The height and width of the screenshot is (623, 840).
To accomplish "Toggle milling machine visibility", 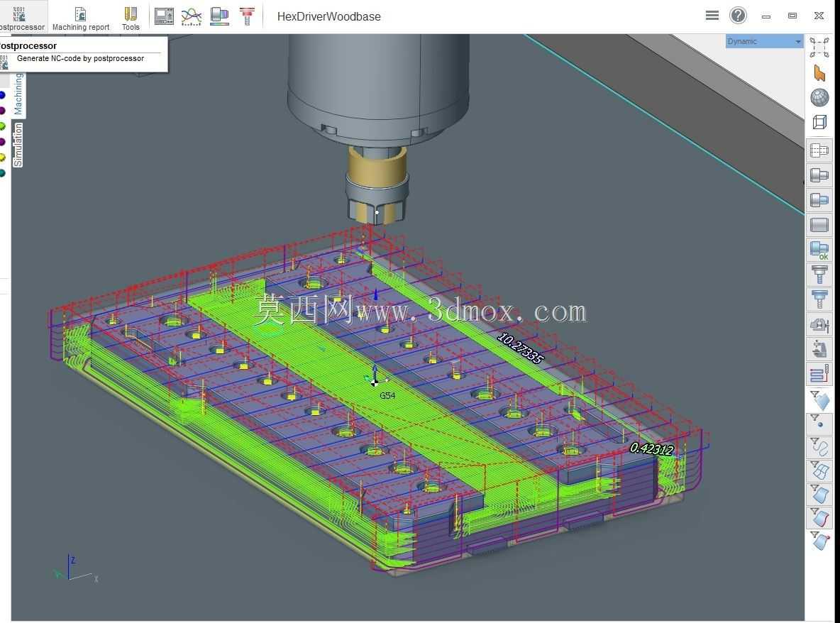I will 819,349.
